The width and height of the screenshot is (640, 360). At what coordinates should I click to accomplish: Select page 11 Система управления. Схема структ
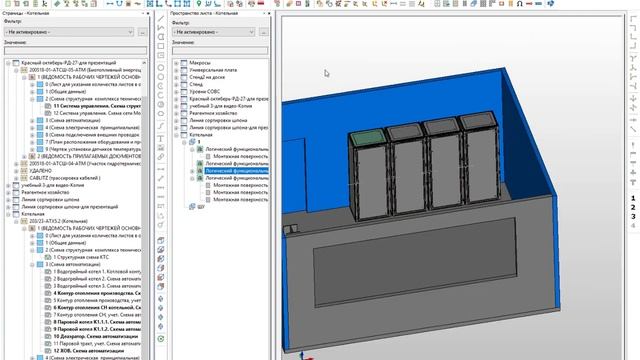click(97, 106)
